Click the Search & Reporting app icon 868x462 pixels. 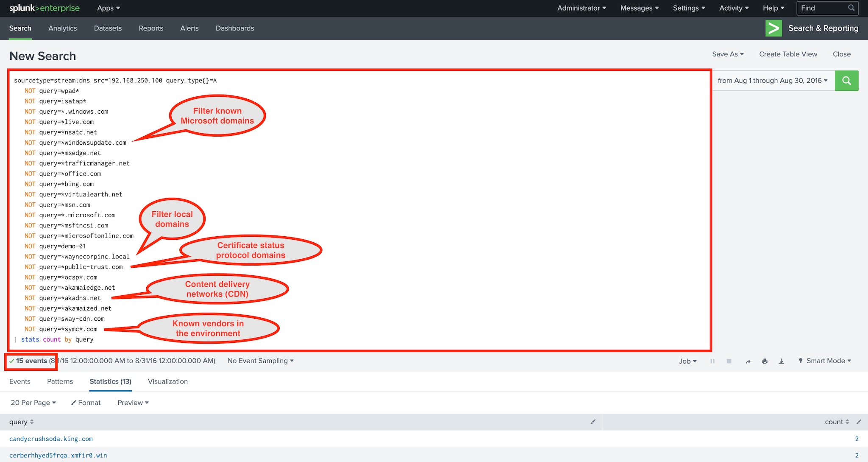pos(773,28)
